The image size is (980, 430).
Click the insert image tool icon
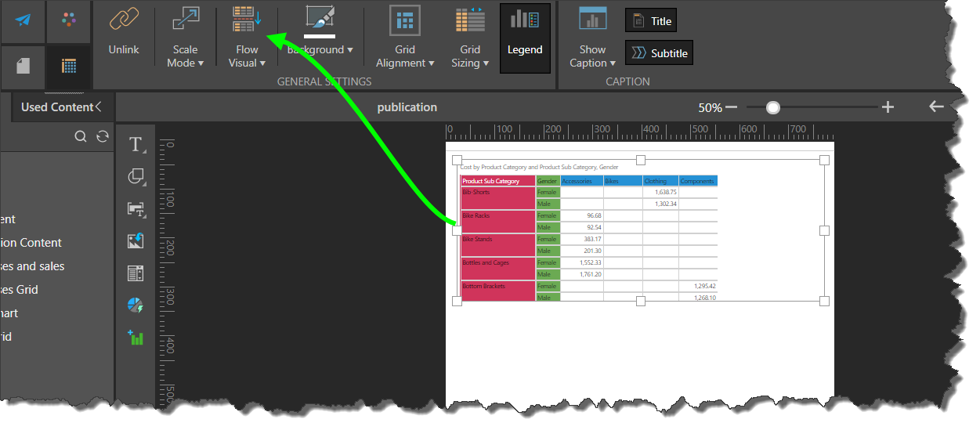coord(136,240)
